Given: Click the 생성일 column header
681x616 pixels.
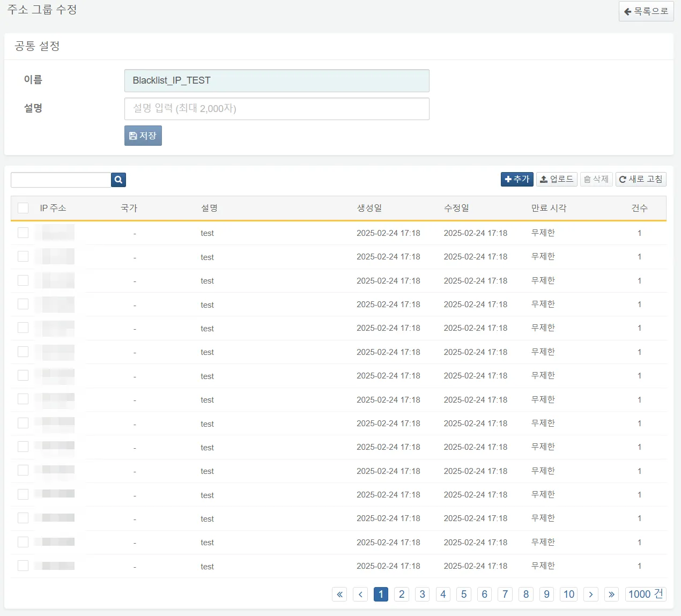Looking at the screenshot, I should 369,208.
